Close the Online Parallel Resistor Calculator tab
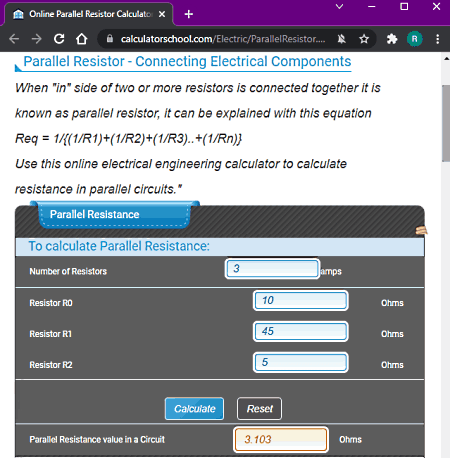Image resolution: width=450 pixels, height=458 pixels. (162, 14)
